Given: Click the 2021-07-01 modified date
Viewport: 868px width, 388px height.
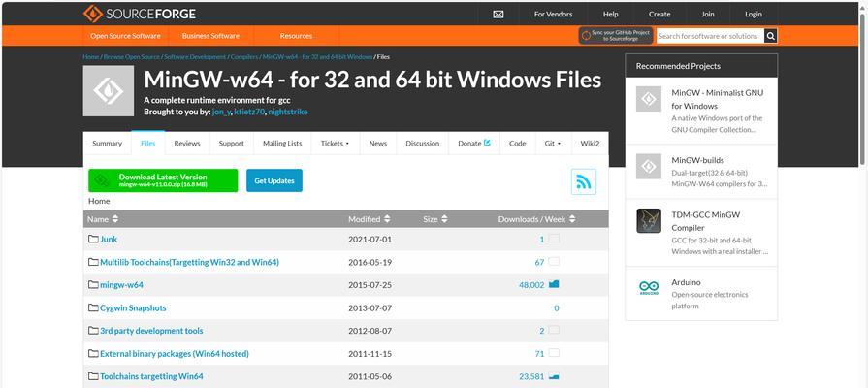Looking at the screenshot, I should point(370,240).
